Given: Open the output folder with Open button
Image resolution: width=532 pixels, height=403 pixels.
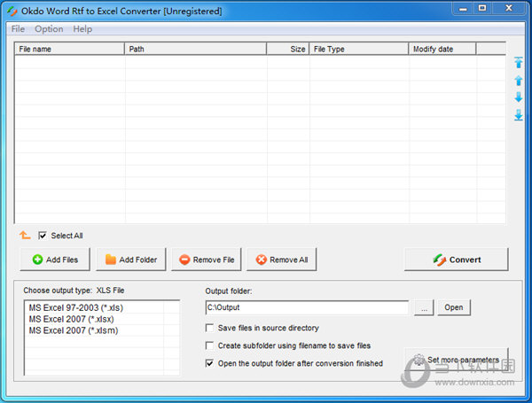Looking at the screenshot, I should 454,307.
